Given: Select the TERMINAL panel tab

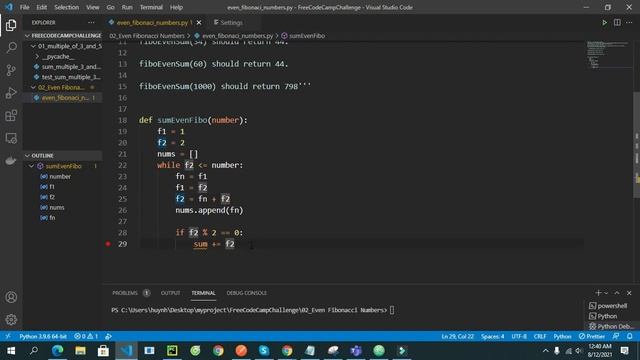Looking at the screenshot, I should (203, 293).
